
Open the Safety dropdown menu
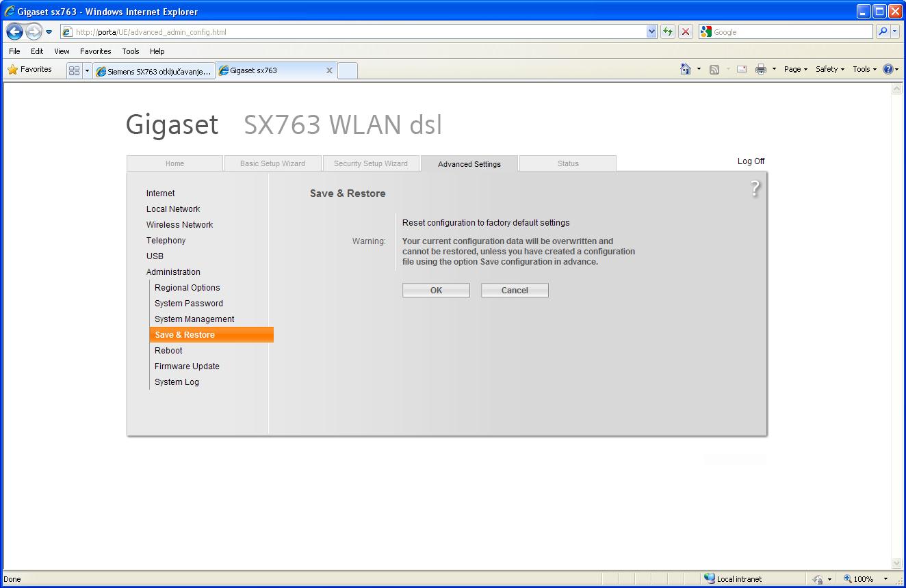pyautogui.click(x=830, y=69)
